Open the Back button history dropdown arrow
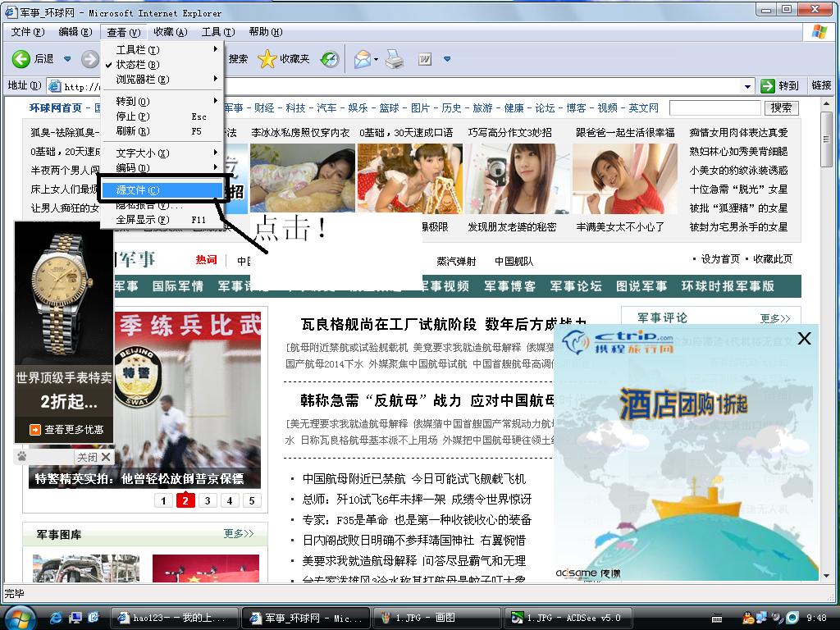The image size is (840, 630). (67, 59)
